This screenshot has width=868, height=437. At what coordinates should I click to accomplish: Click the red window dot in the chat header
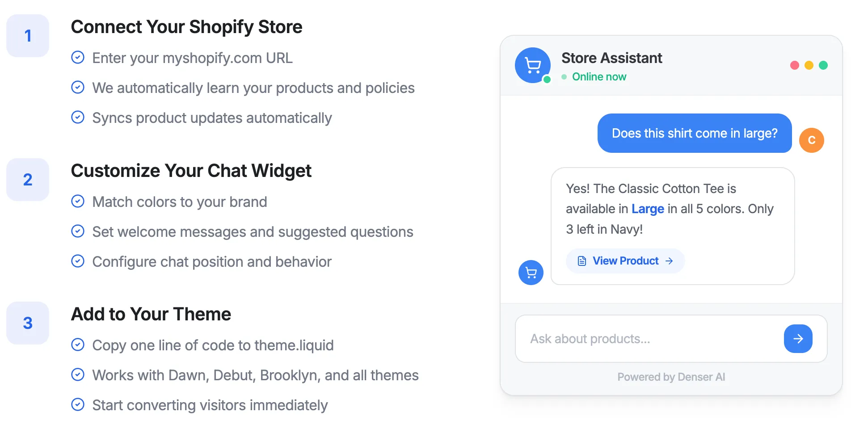pyautogui.click(x=794, y=65)
